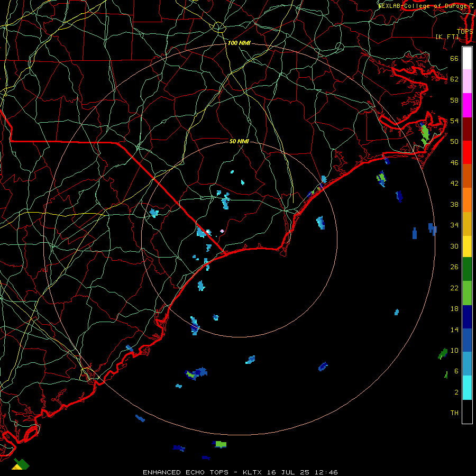Click the 10 legend value
The width and height of the screenshot is (476, 476).
tap(454, 351)
